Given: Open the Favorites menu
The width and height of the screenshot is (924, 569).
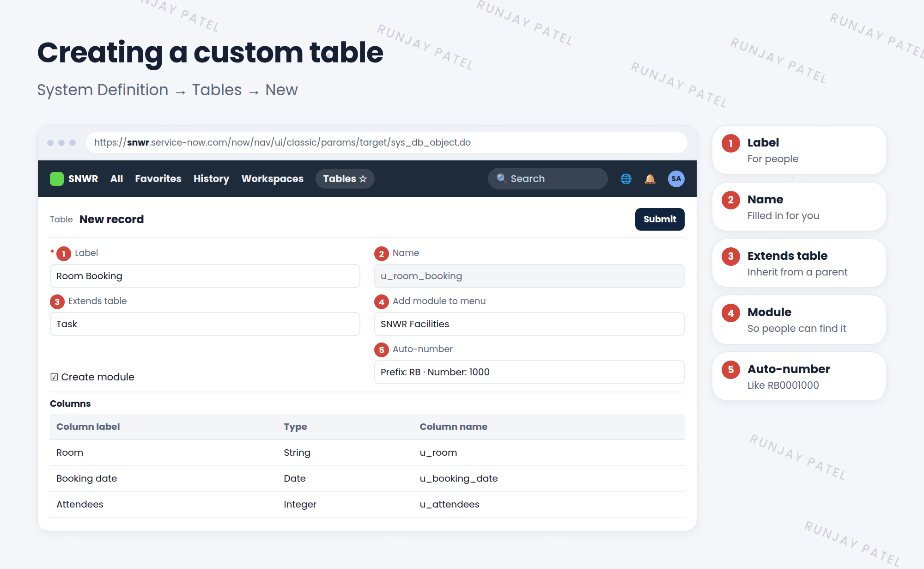Looking at the screenshot, I should [158, 179].
